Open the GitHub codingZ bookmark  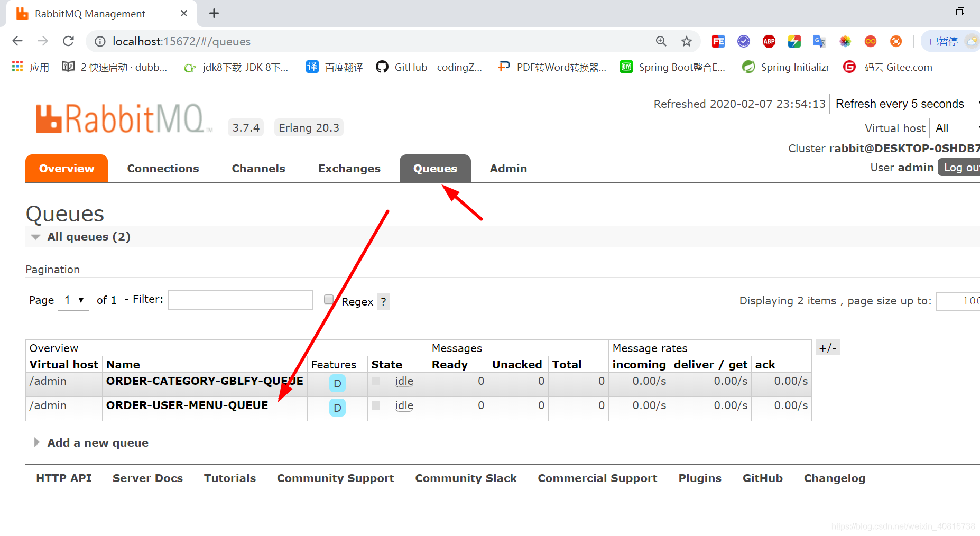click(429, 67)
